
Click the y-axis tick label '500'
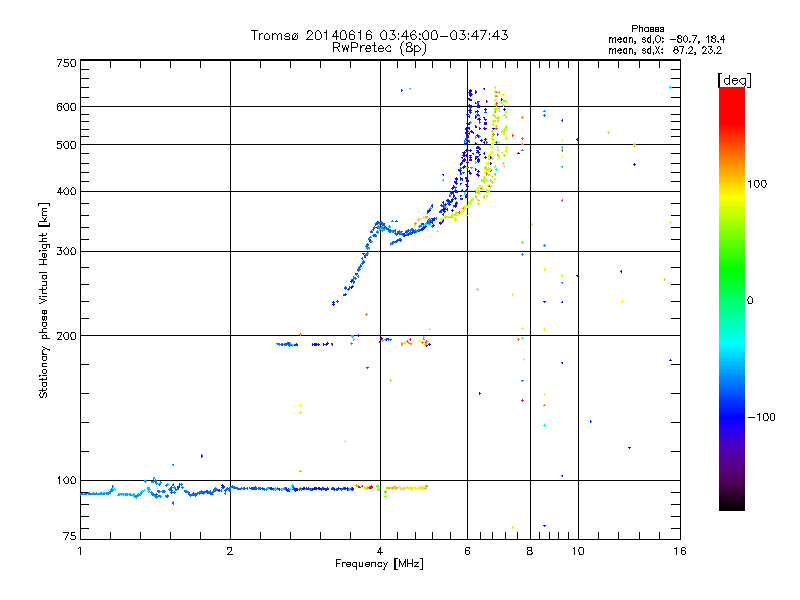(x=67, y=145)
